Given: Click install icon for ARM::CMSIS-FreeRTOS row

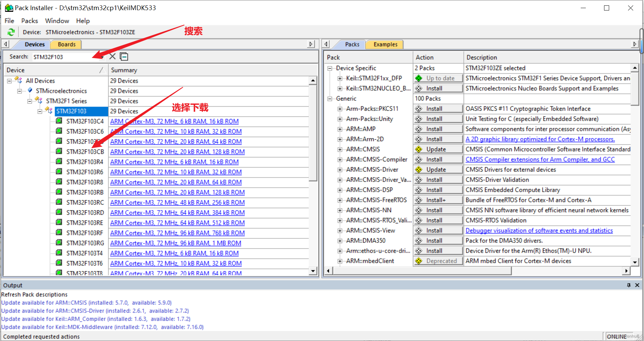Looking at the screenshot, I should coord(419,200).
